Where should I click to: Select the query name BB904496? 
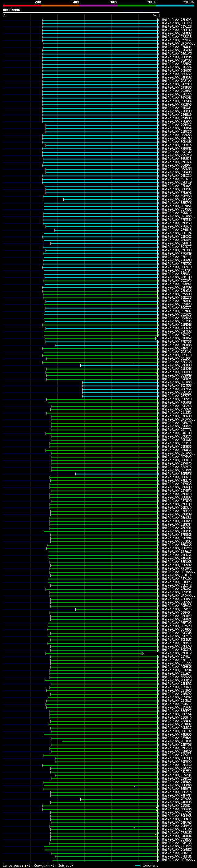coord(11,10)
